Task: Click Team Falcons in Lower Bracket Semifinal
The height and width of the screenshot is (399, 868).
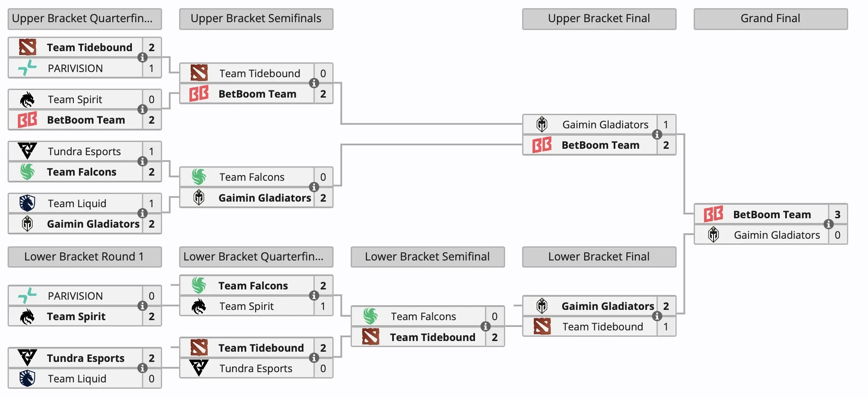Action: pyautogui.click(x=423, y=316)
